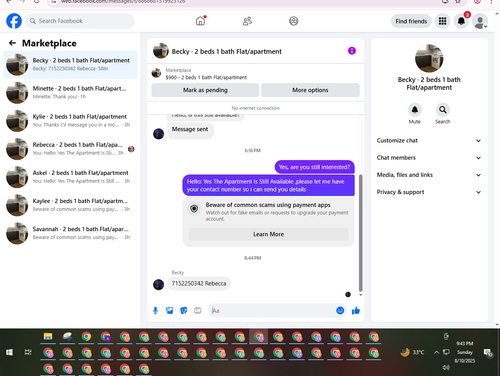
Task: Mute the conversation with bell icon
Action: (x=415, y=110)
